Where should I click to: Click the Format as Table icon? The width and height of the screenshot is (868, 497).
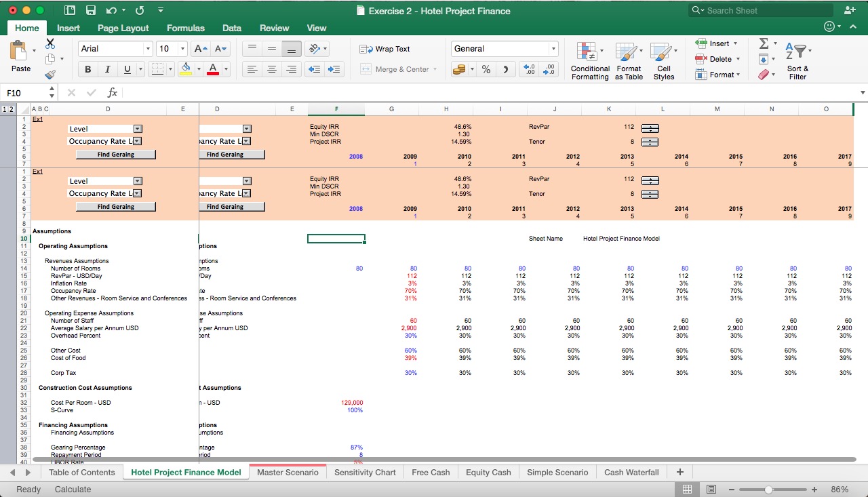pos(628,61)
